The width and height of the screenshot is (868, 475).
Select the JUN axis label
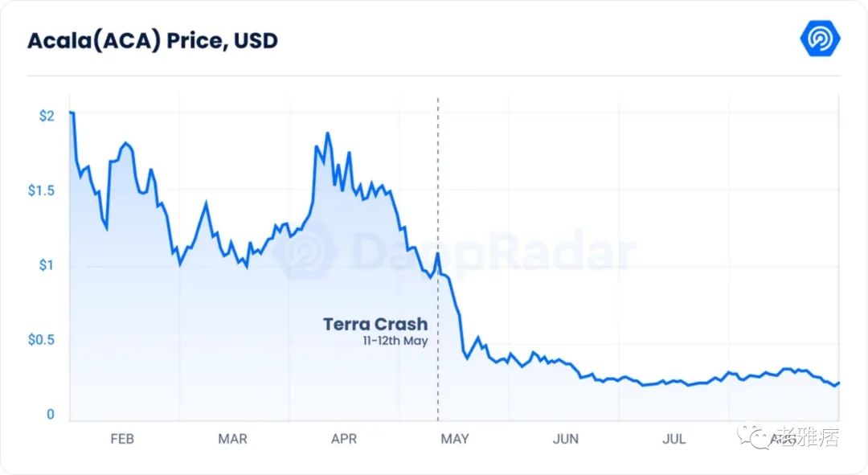tap(565, 439)
